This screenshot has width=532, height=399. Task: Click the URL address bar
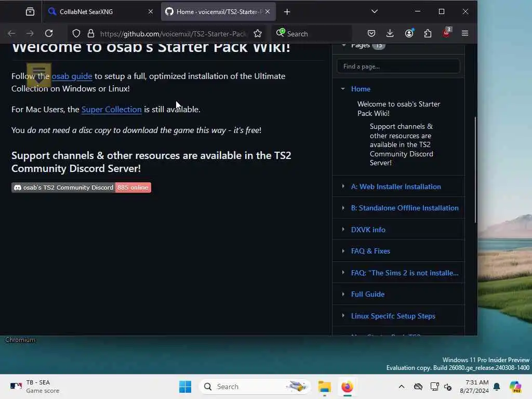click(173, 34)
